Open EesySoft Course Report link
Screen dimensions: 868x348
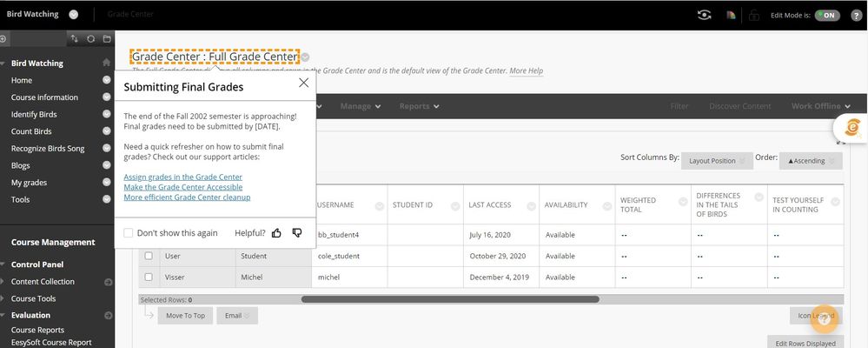click(x=51, y=343)
